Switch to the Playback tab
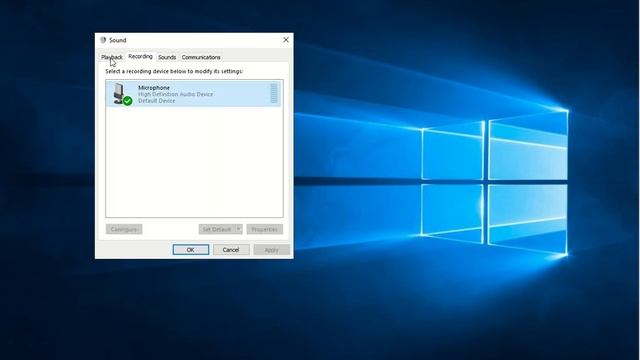Viewport: 640px width, 360px height. [x=111, y=58]
